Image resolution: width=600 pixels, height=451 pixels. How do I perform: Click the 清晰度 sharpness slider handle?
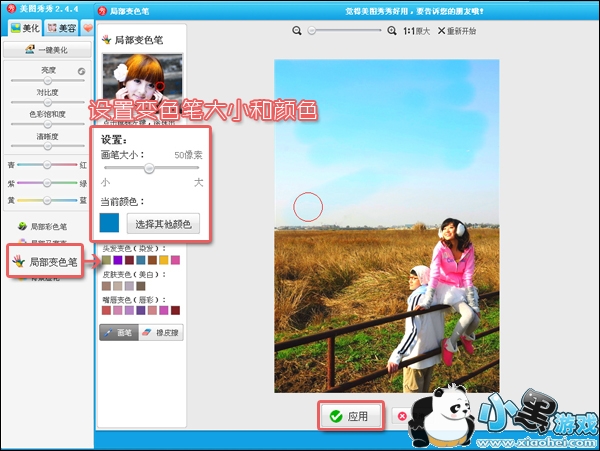point(47,146)
